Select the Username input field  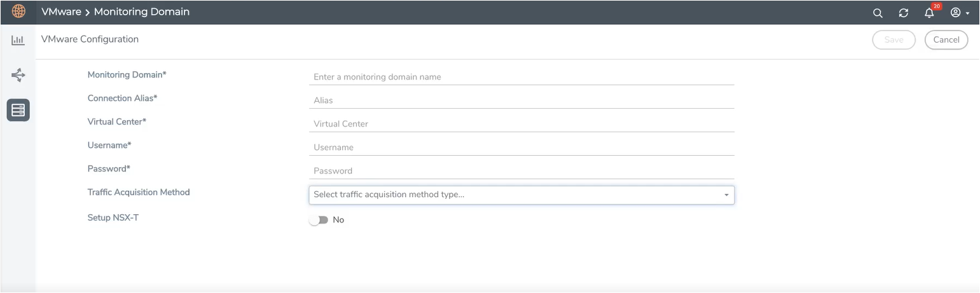tap(521, 147)
